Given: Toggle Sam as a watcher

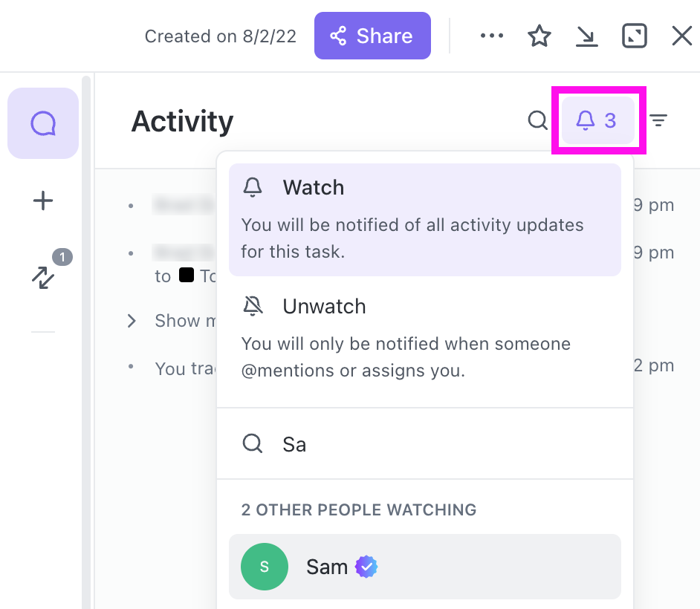Looking at the screenshot, I should (x=425, y=567).
